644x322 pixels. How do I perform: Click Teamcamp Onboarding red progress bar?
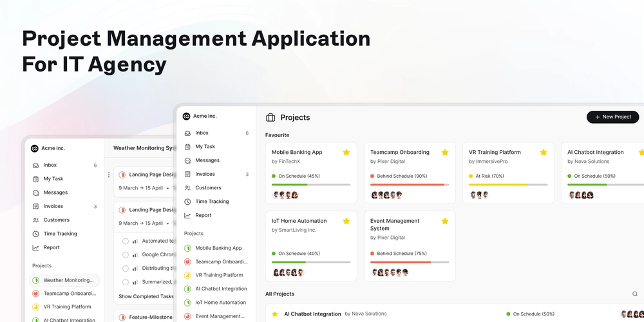click(410, 185)
